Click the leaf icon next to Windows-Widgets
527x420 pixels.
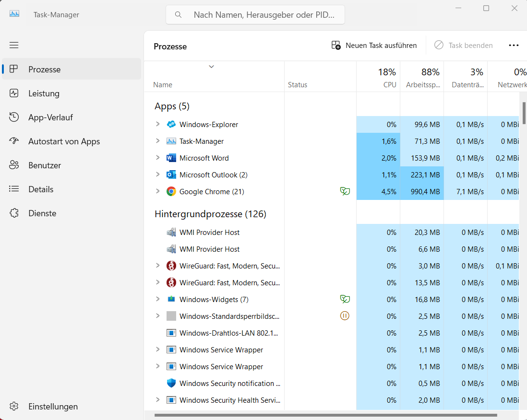point(345,299)
